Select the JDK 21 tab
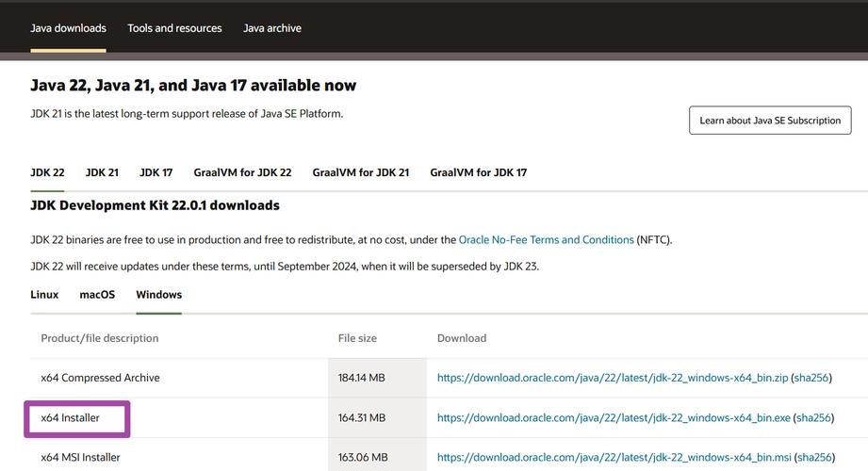Screen dimensions: 868x471 pyautogui.click(x=102, y=172)
